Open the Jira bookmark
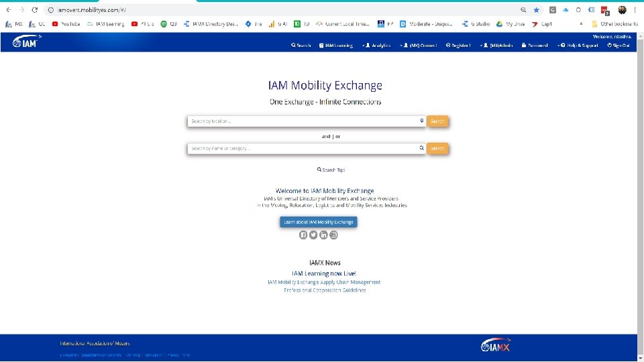Screen dimensions: 644x362 point(254,24)
